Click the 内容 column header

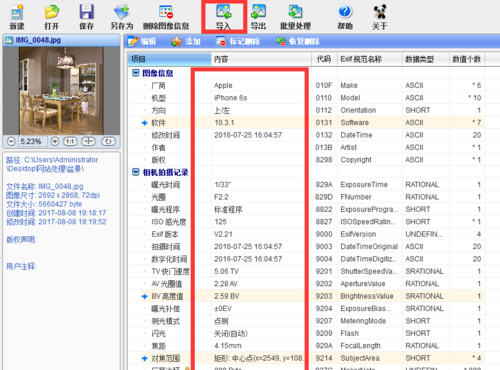pyautogui.click(x=261, y=59)
